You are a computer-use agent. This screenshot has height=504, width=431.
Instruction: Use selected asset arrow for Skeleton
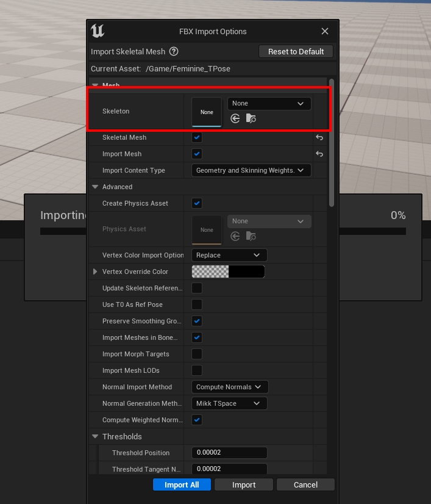[235, 118]
